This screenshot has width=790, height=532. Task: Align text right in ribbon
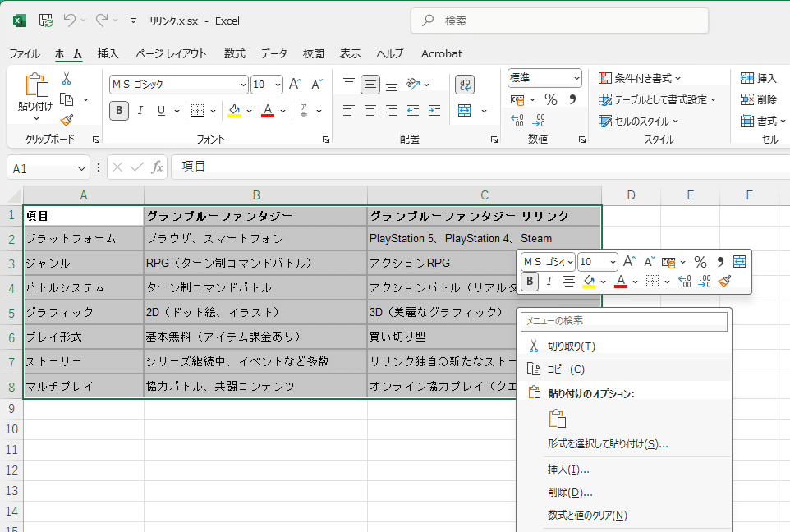(x=392, y=110)
